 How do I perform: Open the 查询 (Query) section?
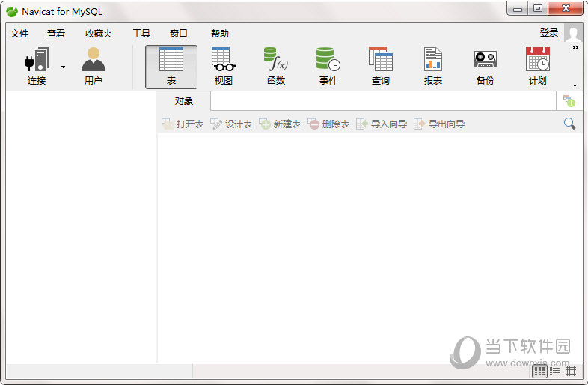pos(381,66)
